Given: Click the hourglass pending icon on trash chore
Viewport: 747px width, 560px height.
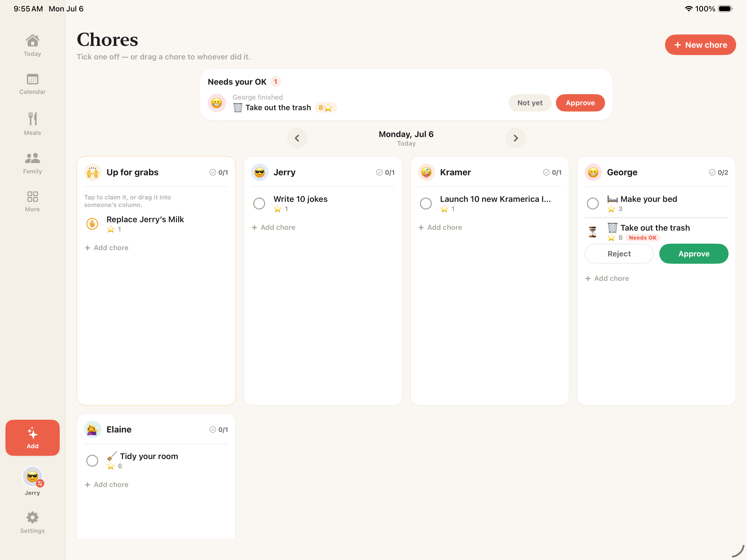Looking at the screenshot, I should pos(592,232).
